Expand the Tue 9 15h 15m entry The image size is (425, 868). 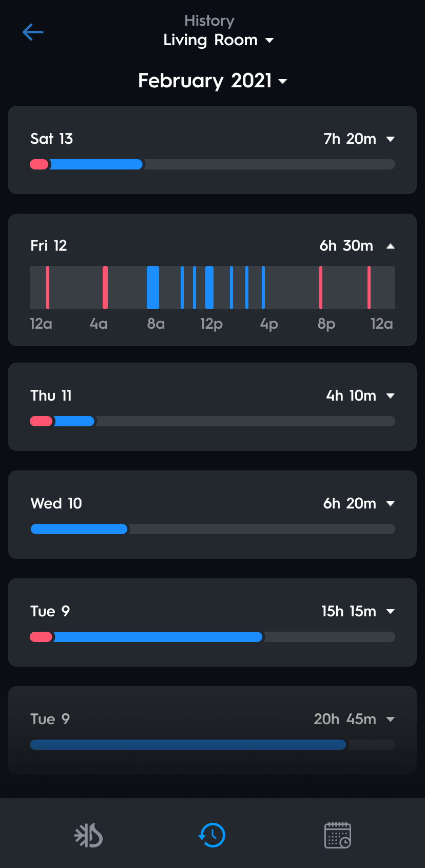tap(391, 611)
